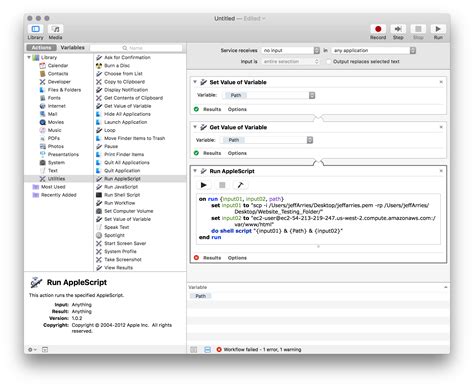Open the Input is entire selection dropdown
Image resolution: width=474 pixels, height=388 pixels.
pyautogui.click(x=291, y=62)
